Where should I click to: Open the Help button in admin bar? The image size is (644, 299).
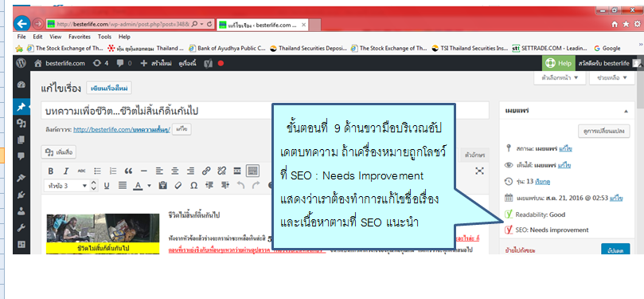[558, 63]
